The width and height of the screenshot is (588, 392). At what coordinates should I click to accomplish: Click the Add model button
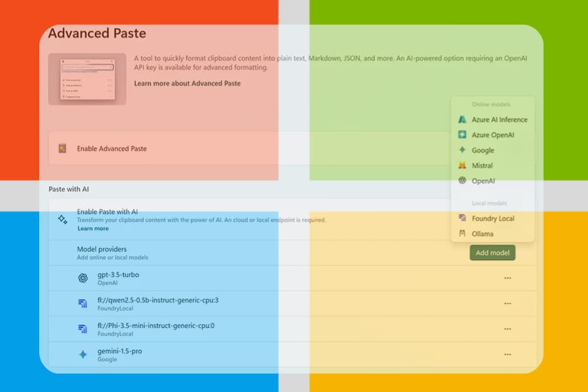(493, 253)
